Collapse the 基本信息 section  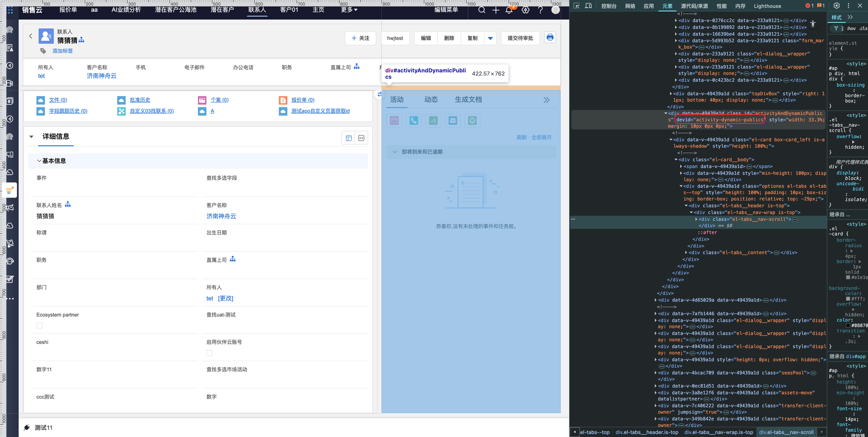[x=39, y=161]
